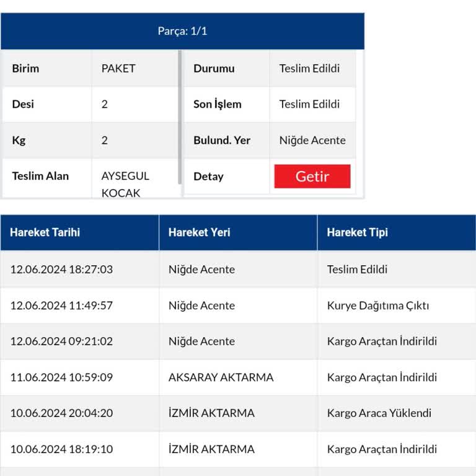This screenshot has height=476, width=476.
Task: Click the Bulund. Yer value Niğde Acente
Action: click(x=312, y=140)
